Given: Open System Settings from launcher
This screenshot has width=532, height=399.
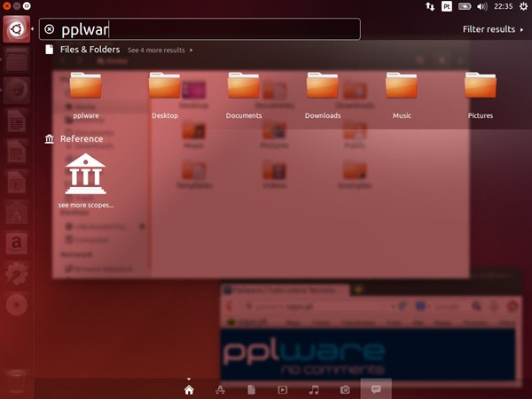Looking at the screenshot, I should pos(17,273).
